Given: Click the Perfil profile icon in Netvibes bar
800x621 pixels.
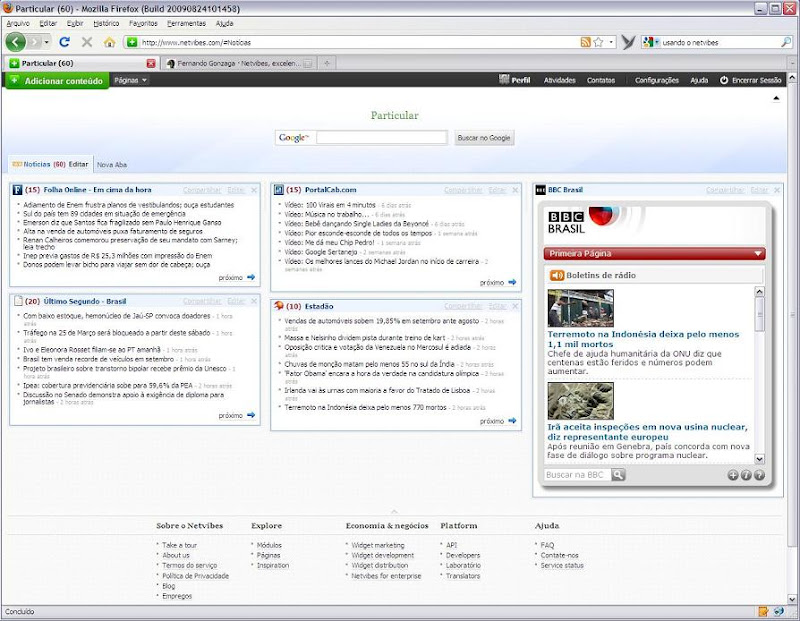Looking at the screenshot, I should click(x=504, y=80).
